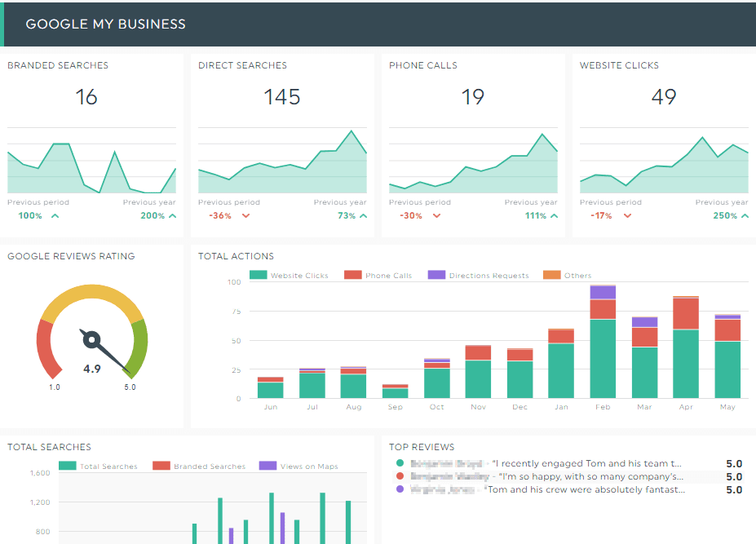Click the Website Clicks value 49

pyautogui.click(x=663, y=97)
